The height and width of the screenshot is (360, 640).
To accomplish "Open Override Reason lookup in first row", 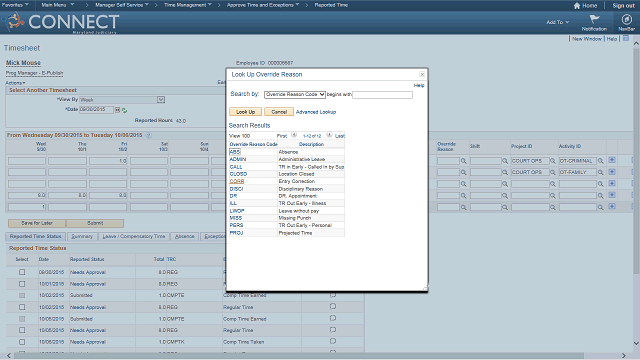I will (464, 161).
